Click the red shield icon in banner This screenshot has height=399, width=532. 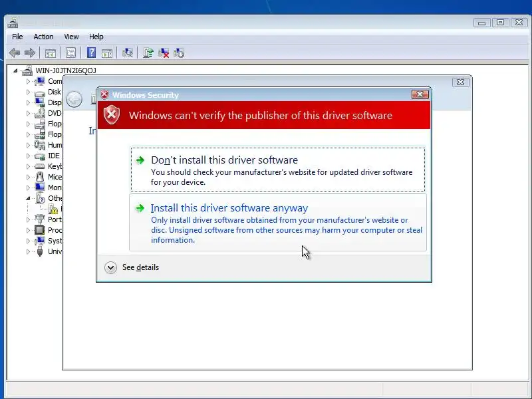pos(112,114)
